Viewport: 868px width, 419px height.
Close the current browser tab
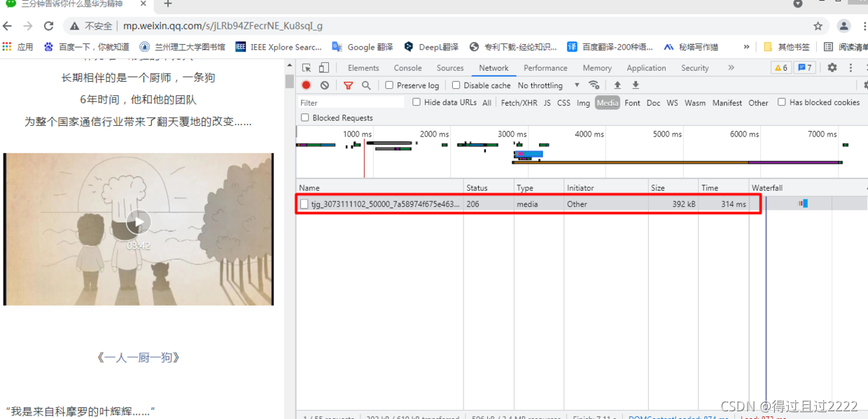click(x=143, y=3)
